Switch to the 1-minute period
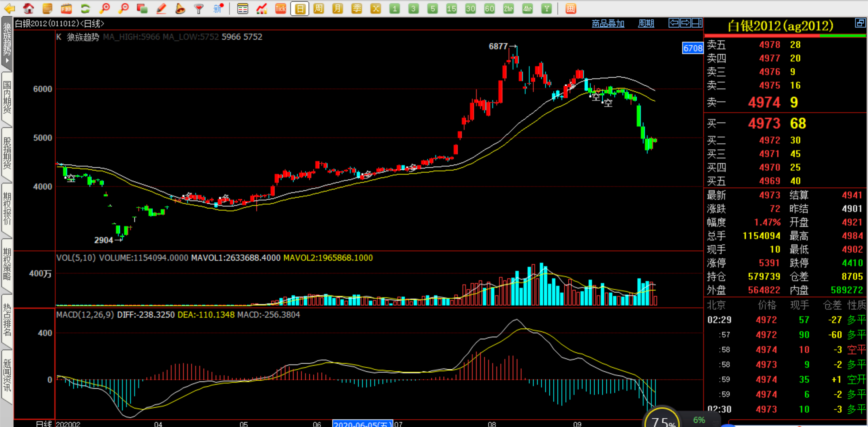The width and height of the screenshot is (868, 427). 394,8
